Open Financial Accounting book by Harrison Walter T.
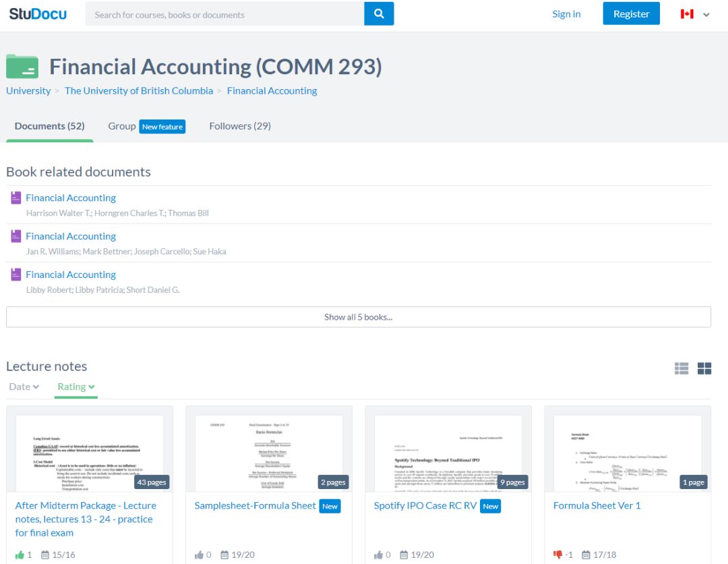This screenshot has width=728, height=564. (71, 198)
